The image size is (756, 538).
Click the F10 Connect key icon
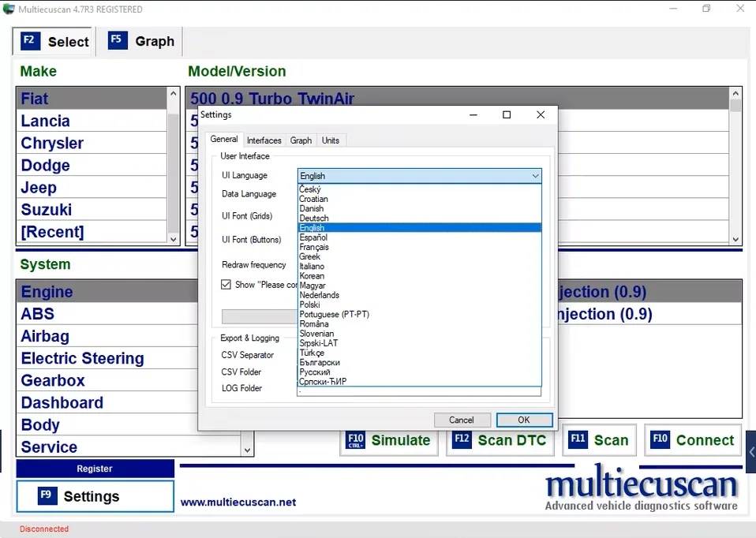[660, 440]
